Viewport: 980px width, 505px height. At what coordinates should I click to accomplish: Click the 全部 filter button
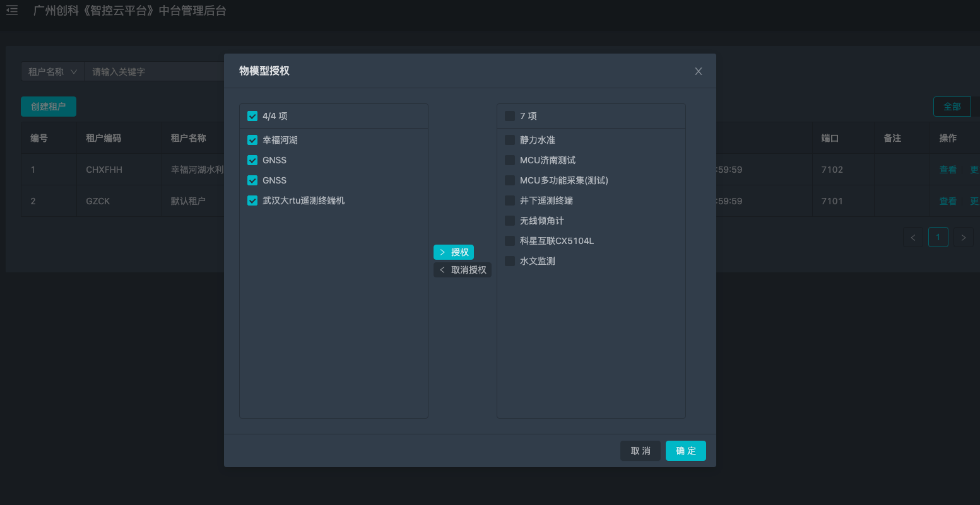pyautogui.click(x=952, y=106)
